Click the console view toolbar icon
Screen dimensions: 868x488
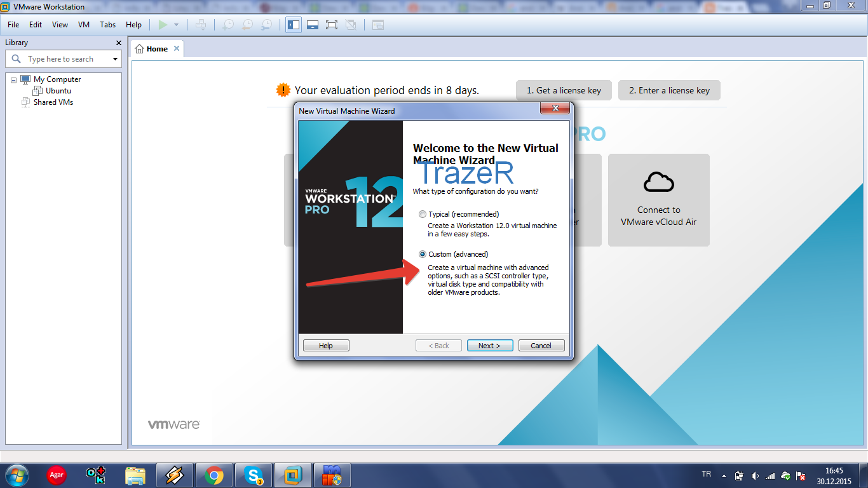(378, 25)
